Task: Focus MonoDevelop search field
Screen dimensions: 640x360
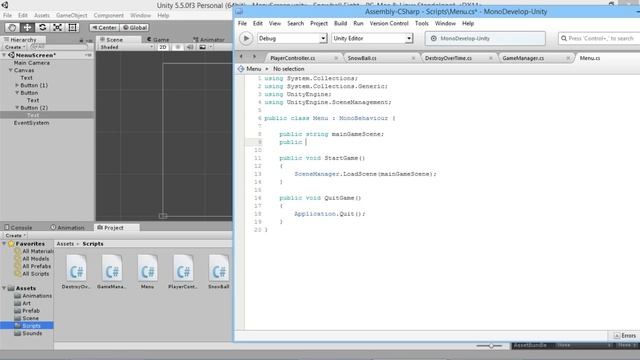Action: [x=599, y=38]
